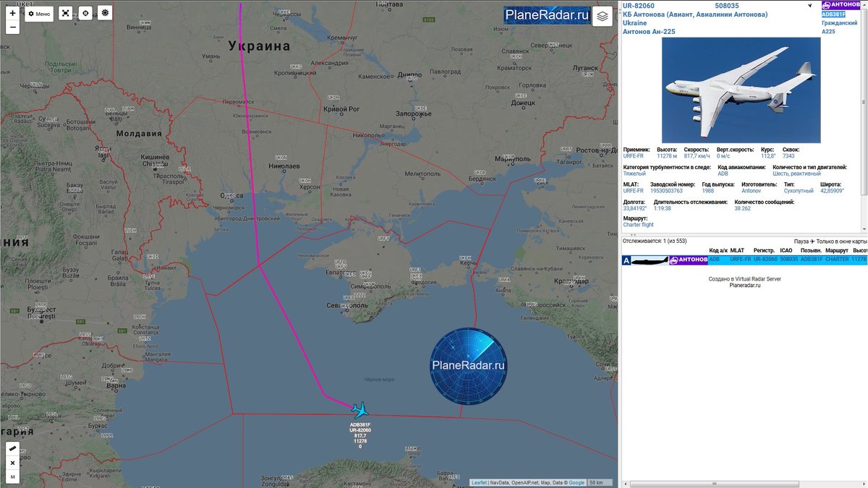Click CHARTER route cell in list row

point(837,259)
